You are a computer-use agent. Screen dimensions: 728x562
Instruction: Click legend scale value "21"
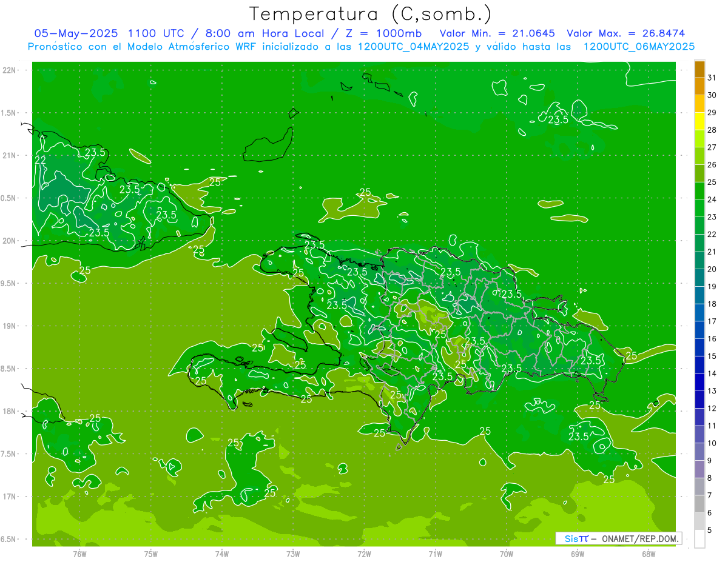pyautogui.click(x=712, y=252)
